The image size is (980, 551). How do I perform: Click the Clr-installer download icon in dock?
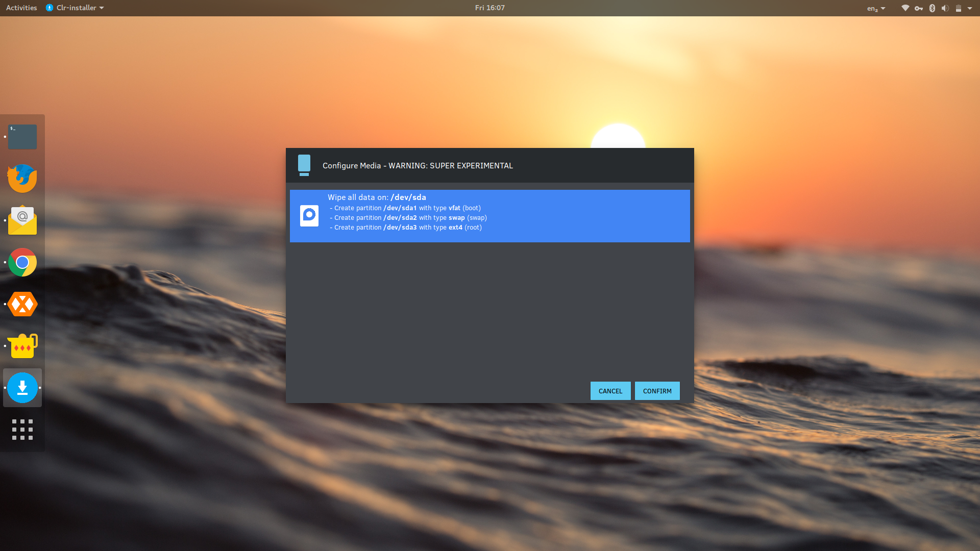pos(22,388)
